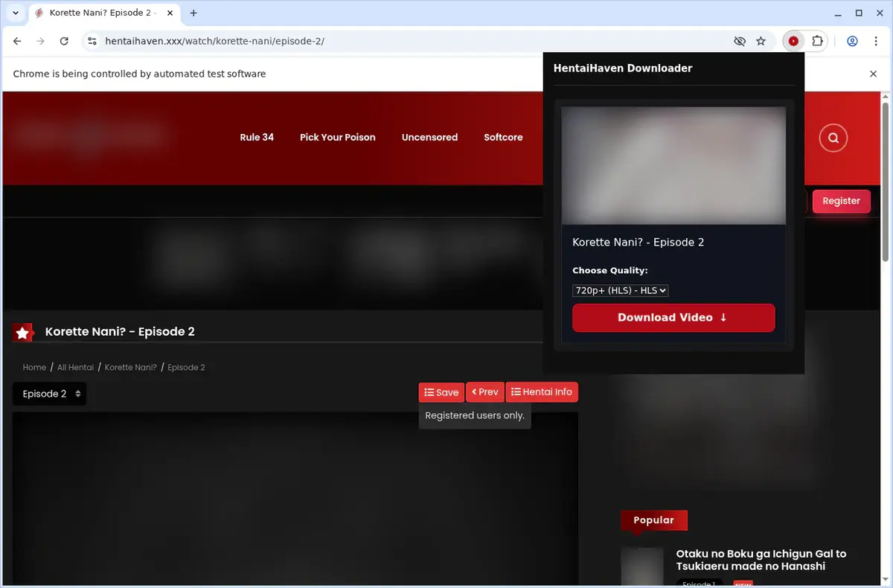Reload the current page

coord(64,41)
